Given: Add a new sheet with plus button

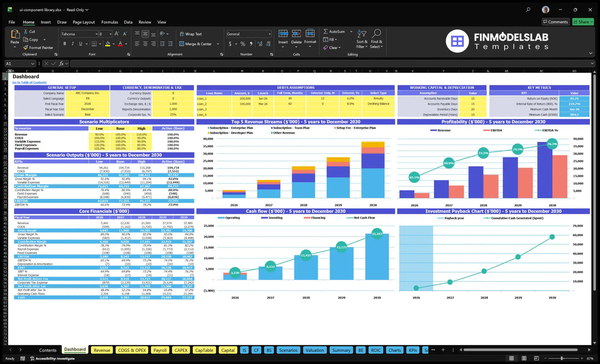Looking at the screenshot, I should tap(442, 350).
